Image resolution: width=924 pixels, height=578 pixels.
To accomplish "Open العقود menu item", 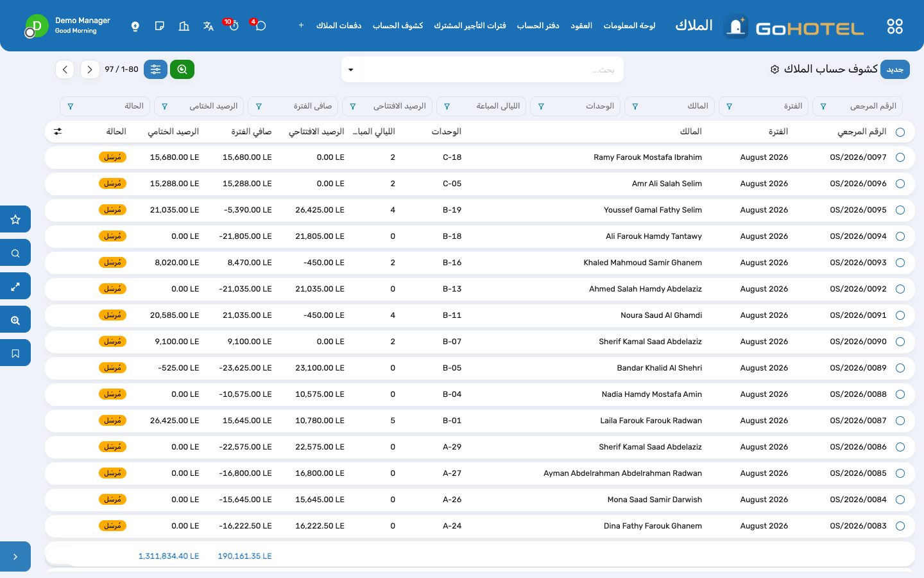I will [x=581, y=26].
